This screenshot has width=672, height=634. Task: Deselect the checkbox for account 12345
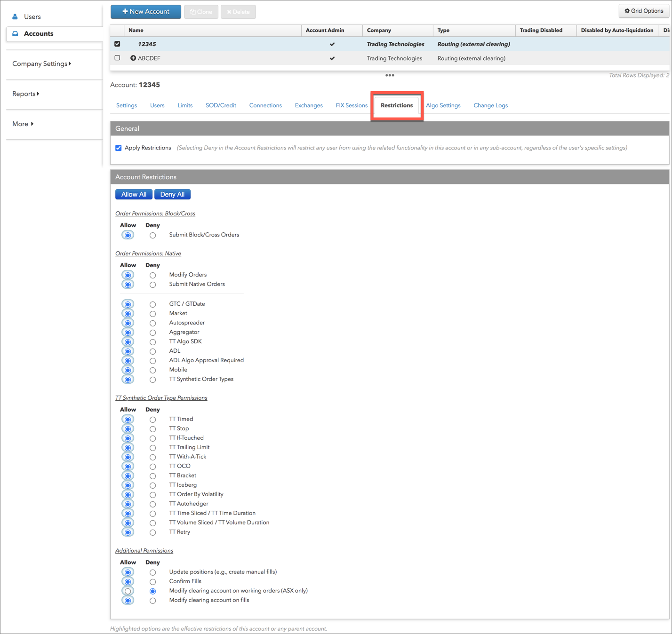(118, 44)
